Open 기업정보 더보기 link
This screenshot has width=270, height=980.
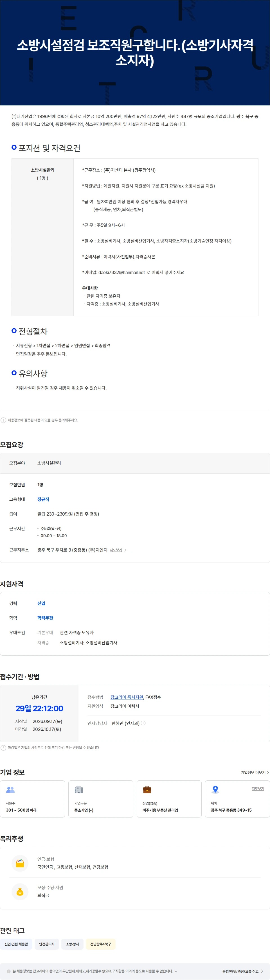click(x=255, y=772)
